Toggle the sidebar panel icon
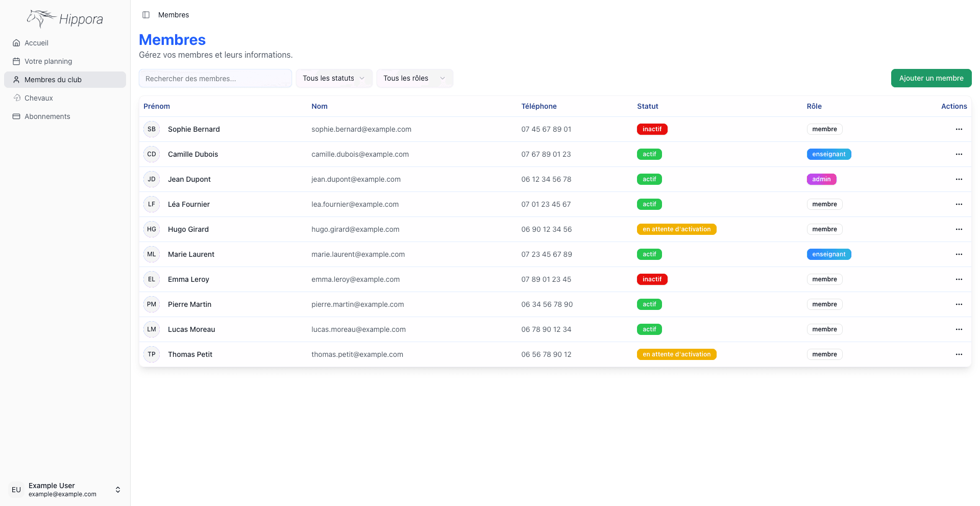980x506 pixels. (146, 15)
